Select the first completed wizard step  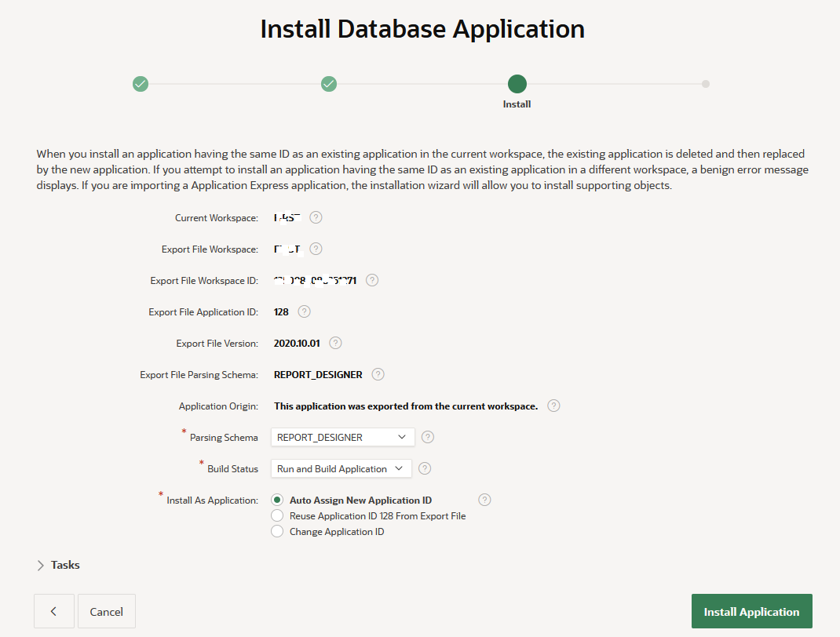point(141,83)
